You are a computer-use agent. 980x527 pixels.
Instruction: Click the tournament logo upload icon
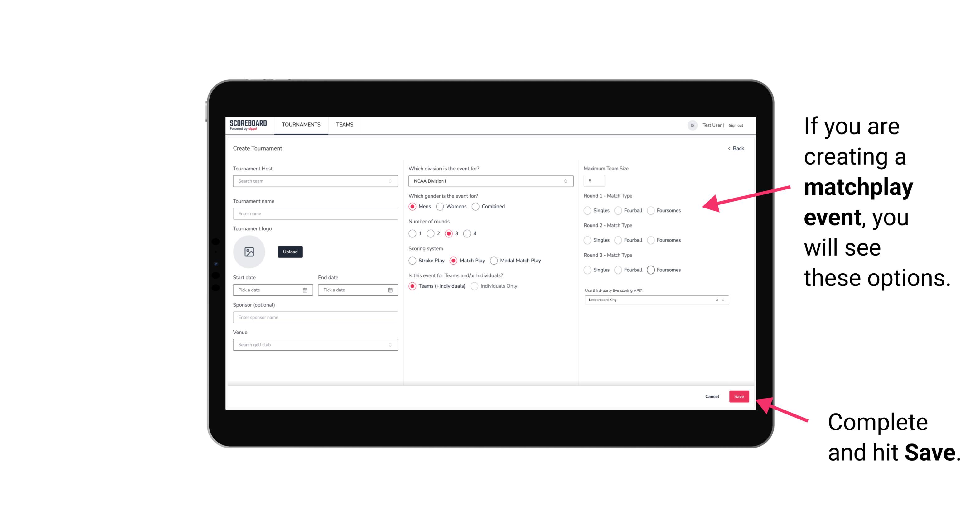point(250,252)
